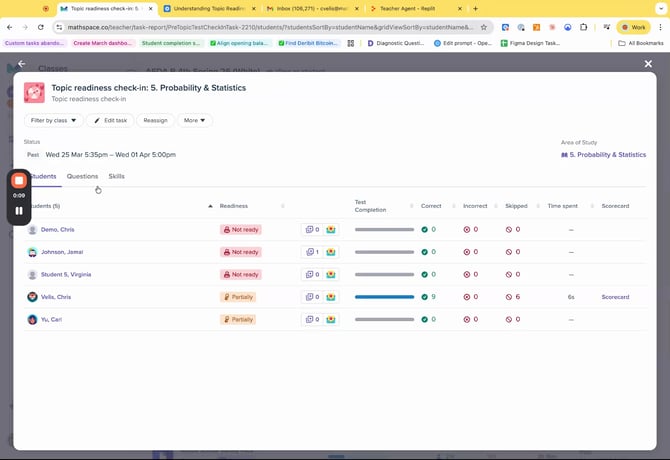Click the task count icon for Vells, Chris
Screen dimensions: 670x460
pos(312,297)
